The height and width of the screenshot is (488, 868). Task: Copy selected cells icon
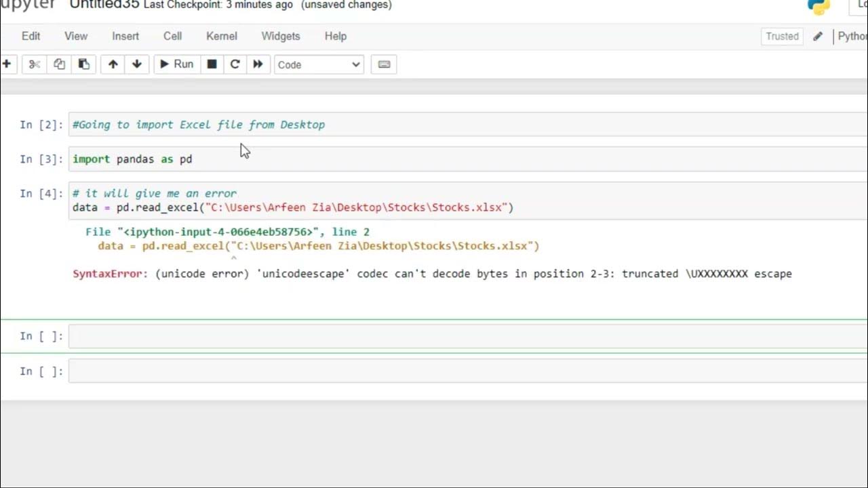click(59, 64)
